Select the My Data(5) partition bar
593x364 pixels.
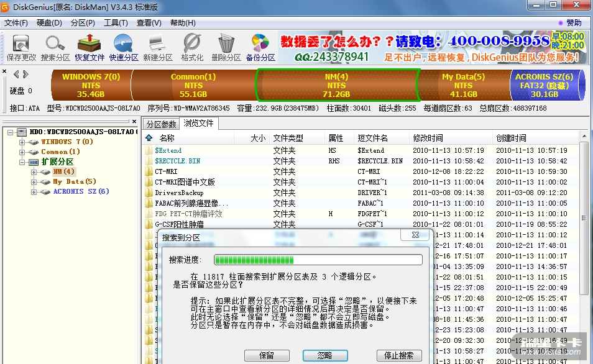(x=463, y=86)
